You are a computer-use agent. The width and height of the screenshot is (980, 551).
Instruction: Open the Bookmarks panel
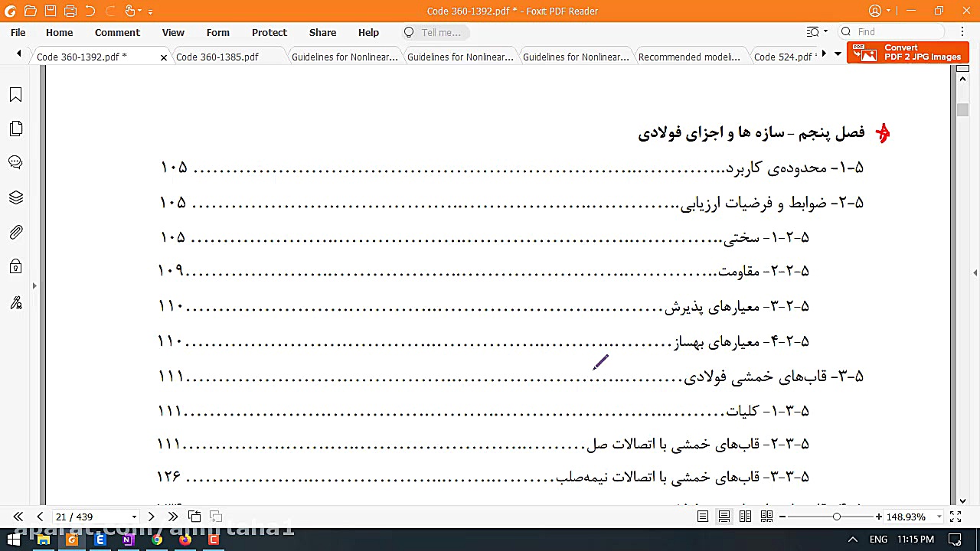click(16, 94)
